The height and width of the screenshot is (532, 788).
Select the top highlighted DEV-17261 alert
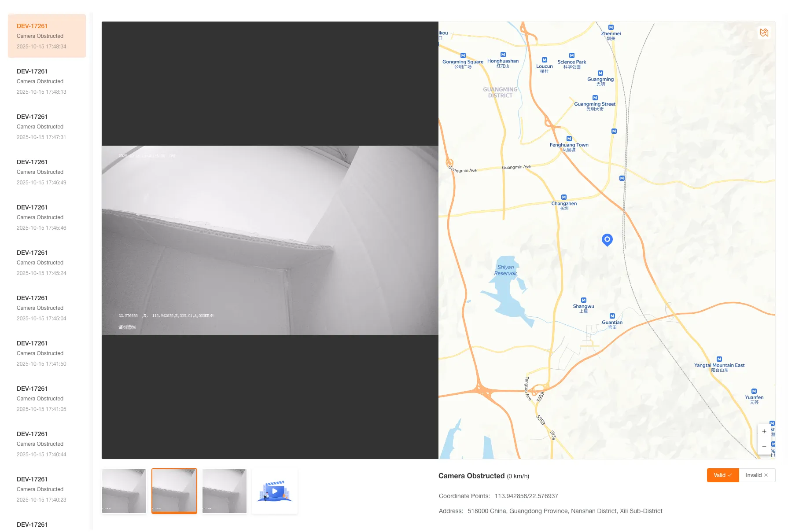click(x=46, y=36)
